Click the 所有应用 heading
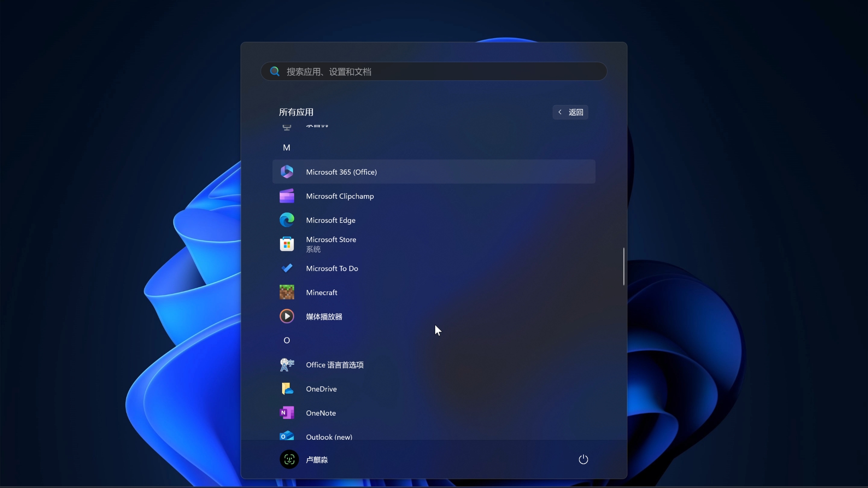The height and width of the screenshot is (488, 868). [x=296, y=112]
